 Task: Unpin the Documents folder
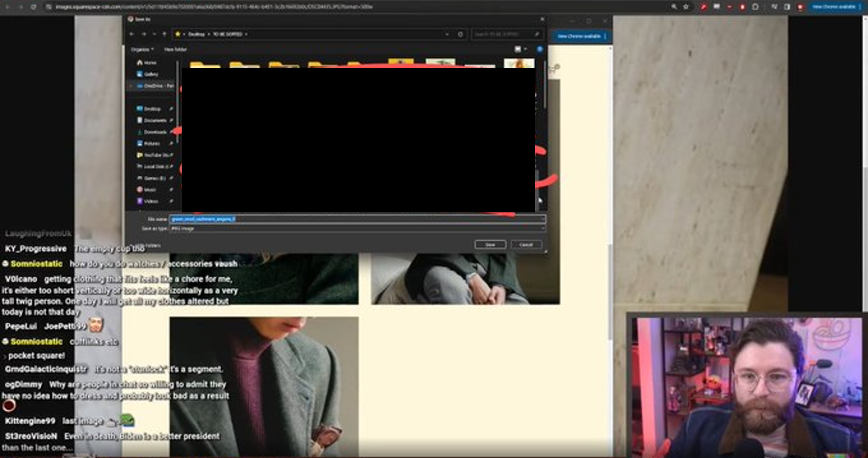point(171,120)
